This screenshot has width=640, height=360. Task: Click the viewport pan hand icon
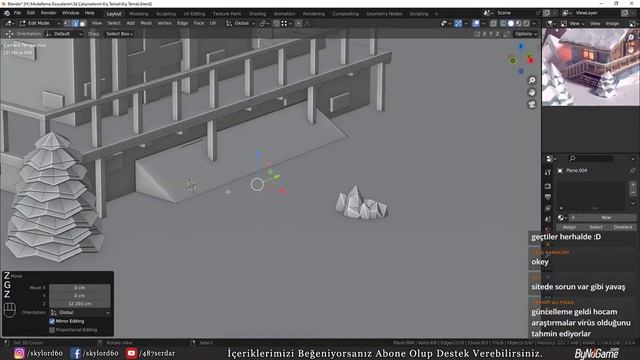(x=532, y=92)
